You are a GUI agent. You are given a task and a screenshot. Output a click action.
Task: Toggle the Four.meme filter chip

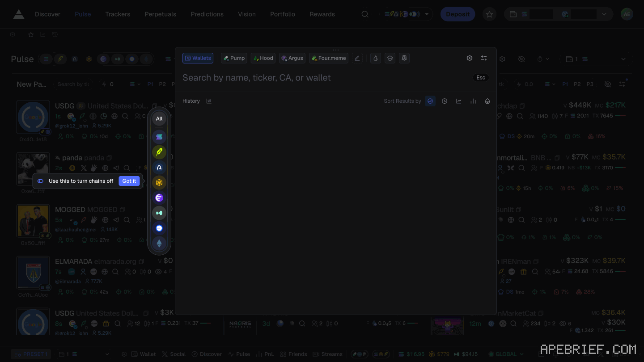(x=329, y=58)
